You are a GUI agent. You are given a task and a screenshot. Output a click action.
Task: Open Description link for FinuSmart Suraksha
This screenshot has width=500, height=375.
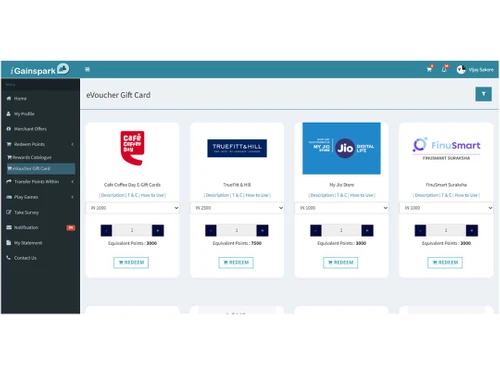(427, 195)
